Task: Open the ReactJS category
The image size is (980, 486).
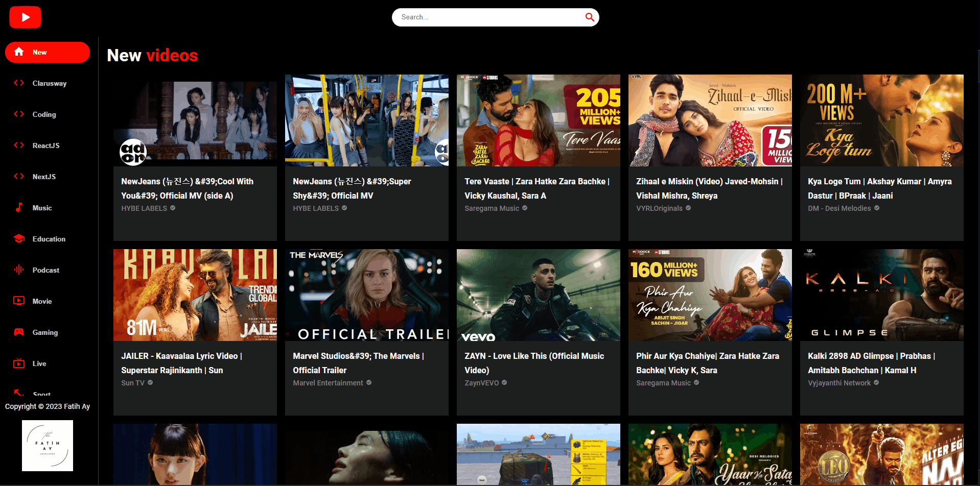Action: [48, 145]
